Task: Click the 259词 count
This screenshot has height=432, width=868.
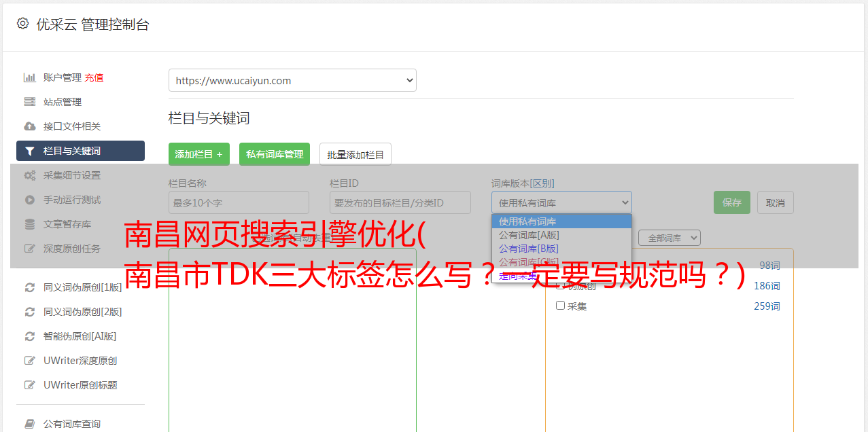Action: [767, 306]
